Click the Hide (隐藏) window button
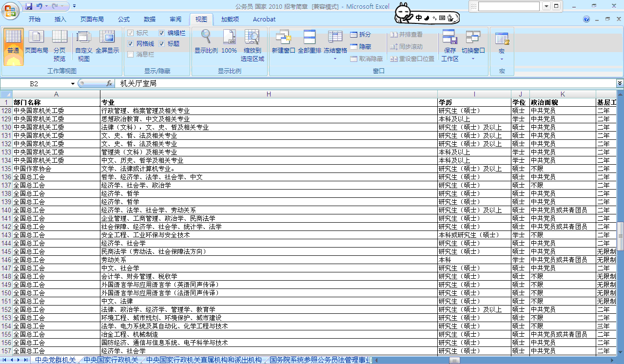 [x=360, y=47]
